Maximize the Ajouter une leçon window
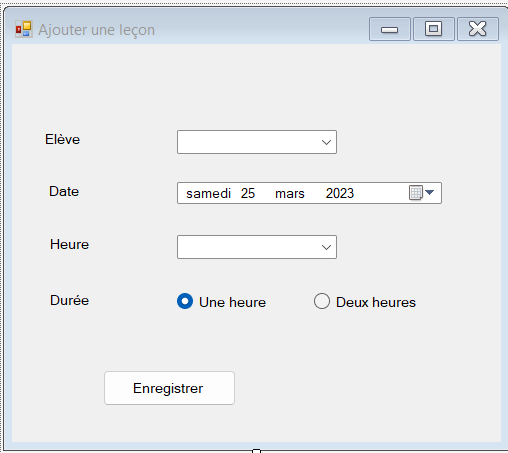Image resolution: width=508 pixels, height=453 pixels. (434, 29)
